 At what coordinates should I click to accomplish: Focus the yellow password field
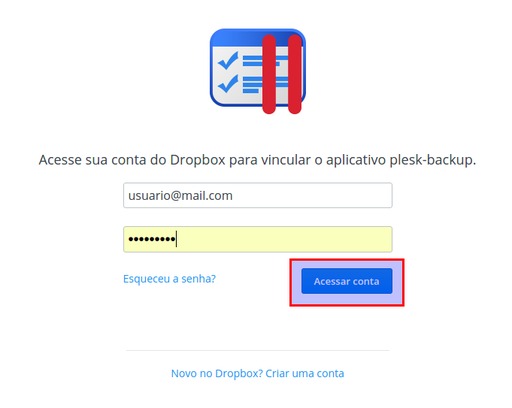(258, 239)
